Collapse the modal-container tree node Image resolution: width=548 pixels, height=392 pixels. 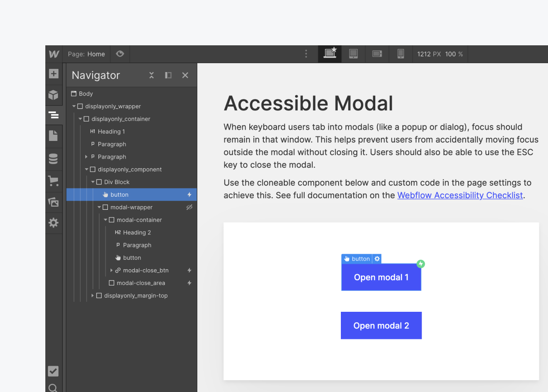pyautogui.click(x=106, y=220)
